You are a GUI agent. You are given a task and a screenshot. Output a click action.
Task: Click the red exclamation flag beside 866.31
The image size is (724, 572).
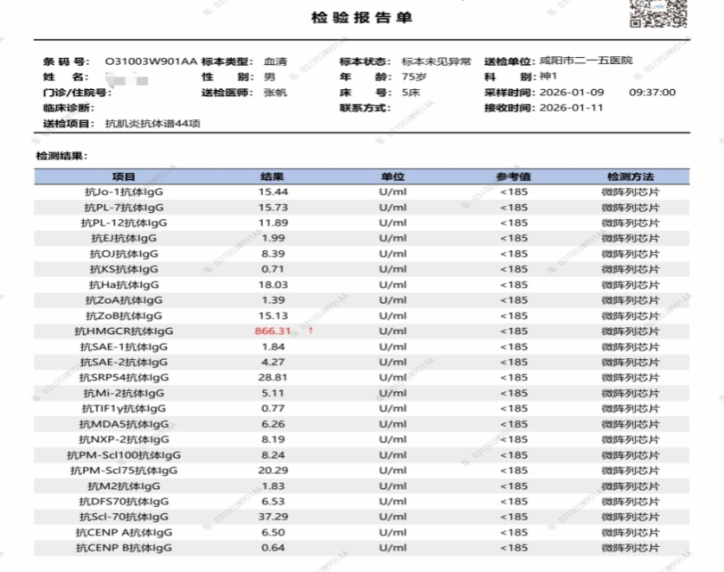311,330
